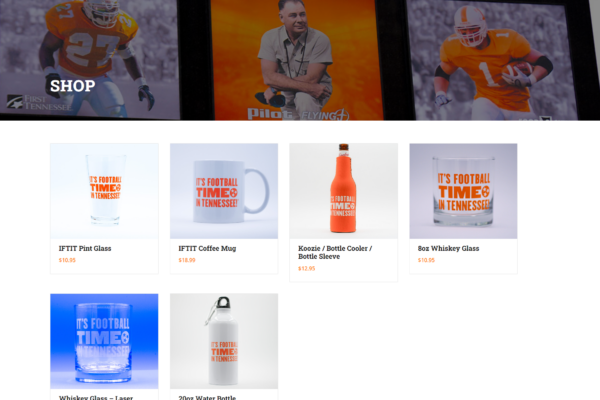Select the $12.95 Koozie price
Viewport: 600px width, 400px height.
pyautogui.click(x=307, y=269)
